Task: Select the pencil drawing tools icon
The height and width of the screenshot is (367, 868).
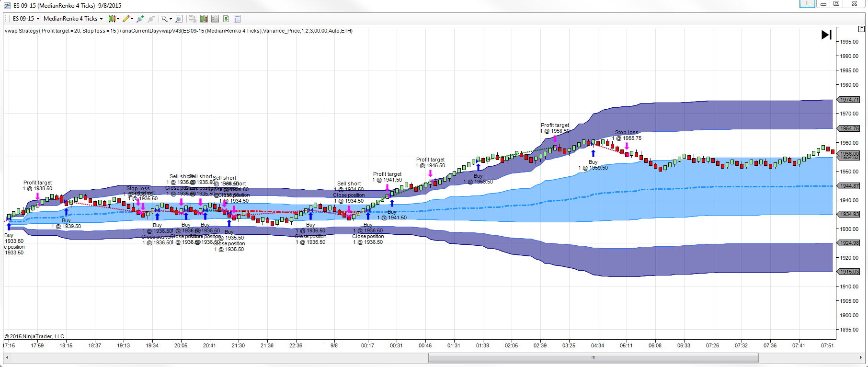Action: point(126,19)
